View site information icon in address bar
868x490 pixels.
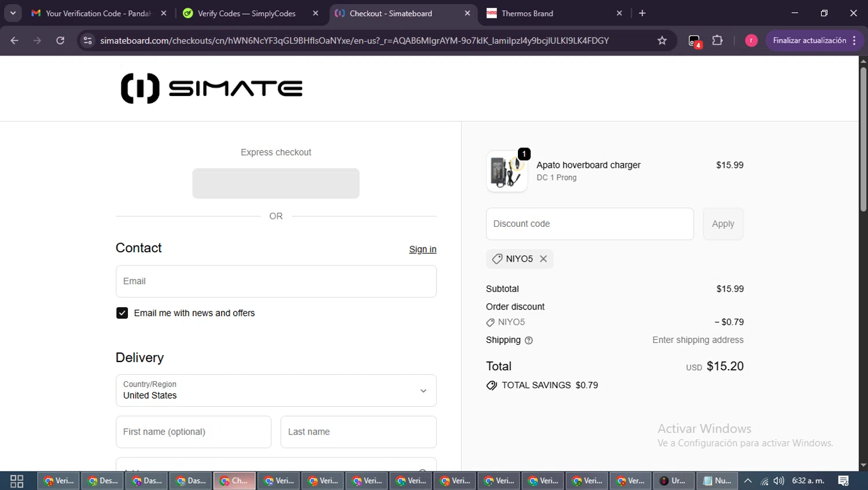tap(87, 40)
